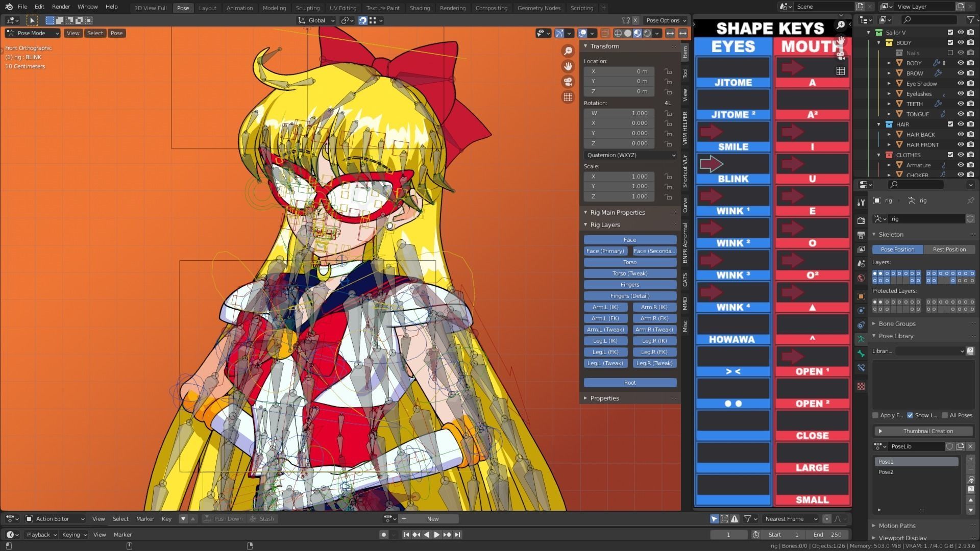Open the World properties tab

(861, 278)
